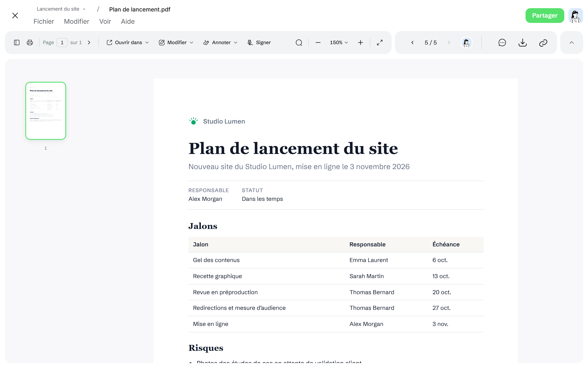Open the Voir menu
588x368 pixels.
[x=105, y=21]
